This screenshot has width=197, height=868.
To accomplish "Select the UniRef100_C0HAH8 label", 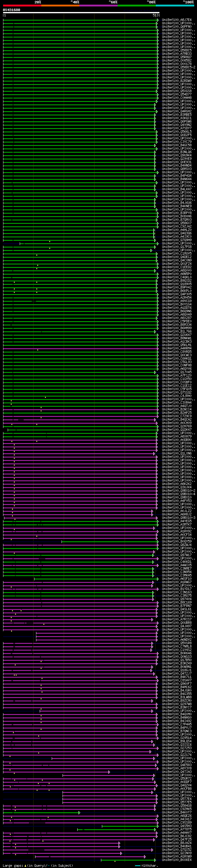I will pyautogui.click(x=176, y=98).
